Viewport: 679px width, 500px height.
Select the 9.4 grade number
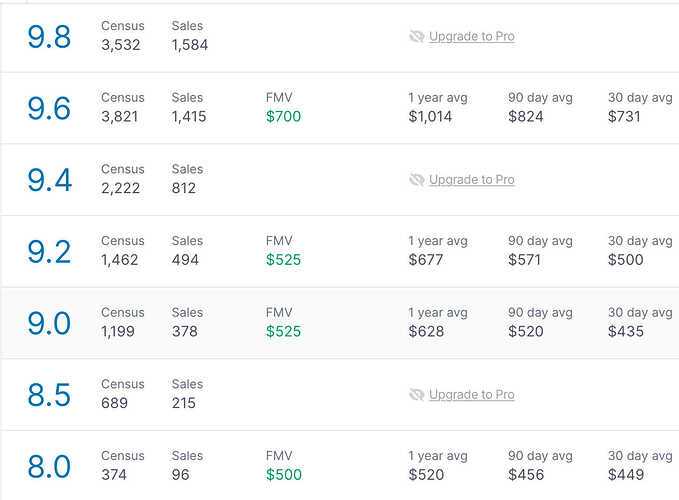(x=49, y=180)
